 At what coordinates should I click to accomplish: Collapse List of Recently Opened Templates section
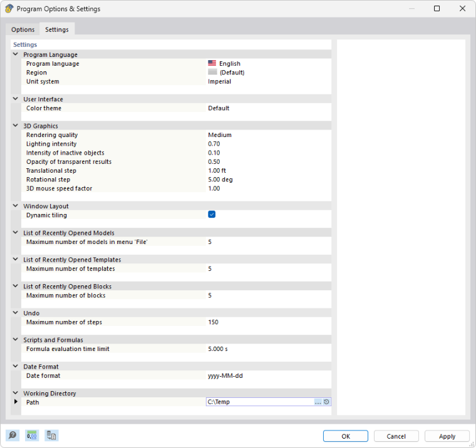pyautogui.click(x=16, y=259)
